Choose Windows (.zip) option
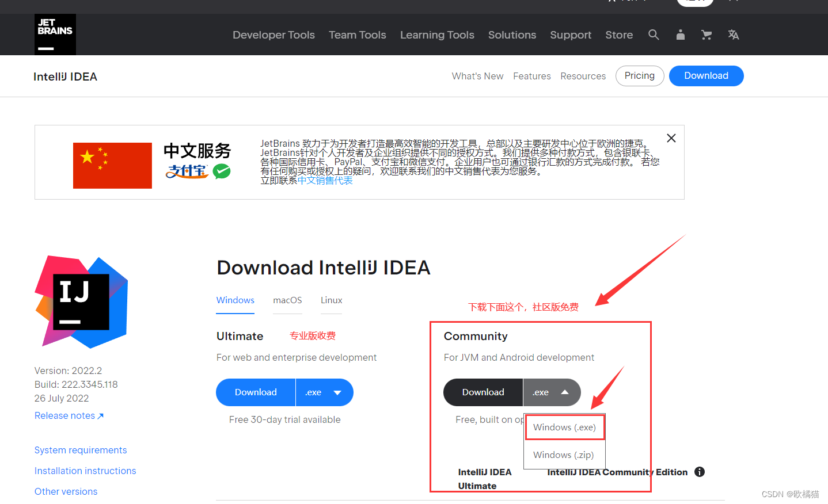828x504 pixels. 563,455
